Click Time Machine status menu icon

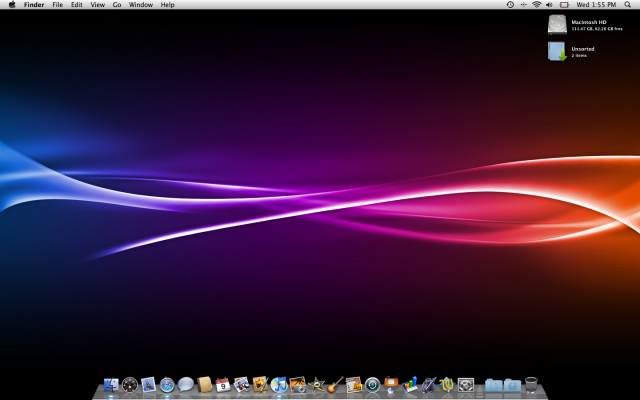[510, 5]
